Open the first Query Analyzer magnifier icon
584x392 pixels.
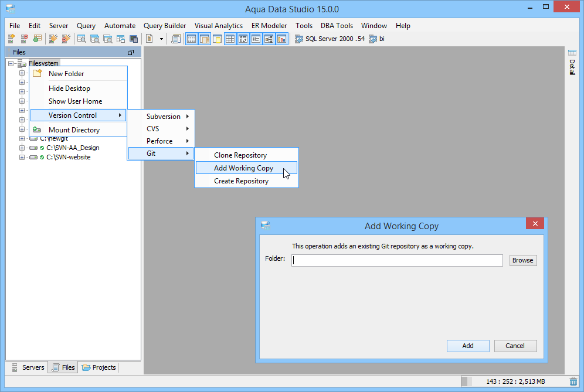tap(82, 38)
